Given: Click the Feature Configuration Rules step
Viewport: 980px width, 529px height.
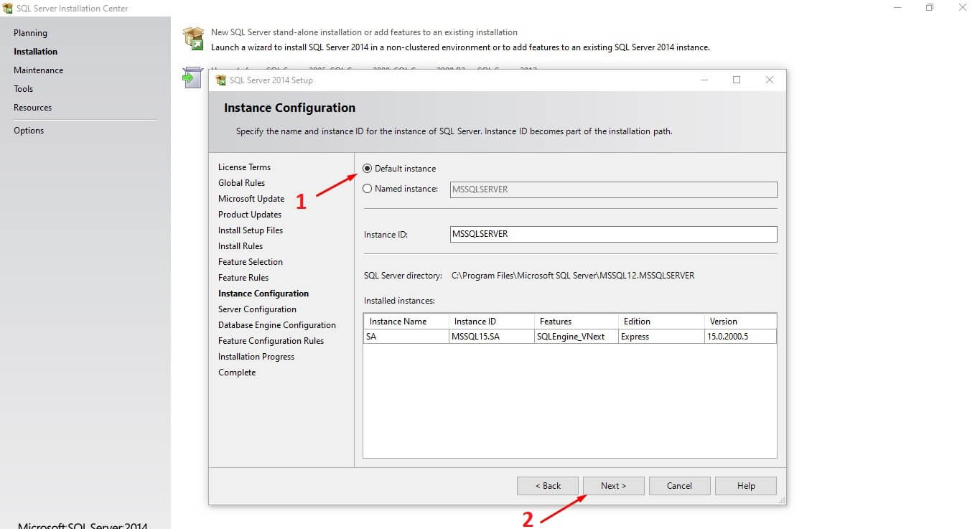Looking at the screenshot, I should click(271, 341).
